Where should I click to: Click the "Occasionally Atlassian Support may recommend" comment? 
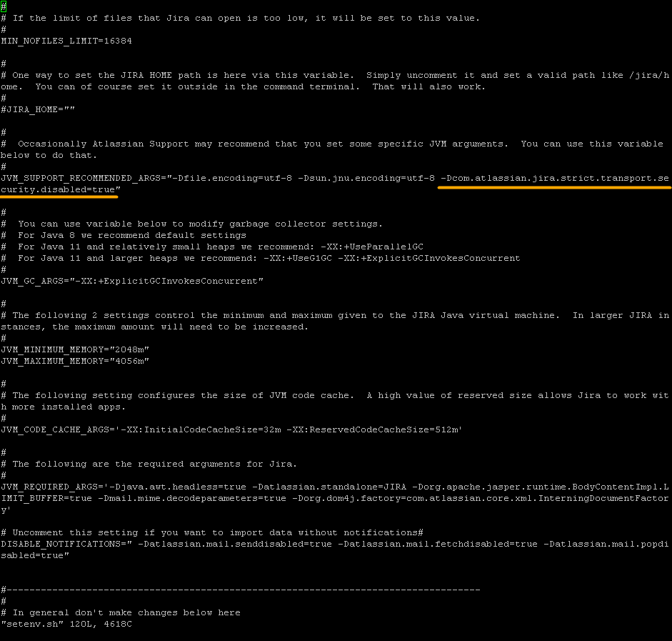click(332, 149)
